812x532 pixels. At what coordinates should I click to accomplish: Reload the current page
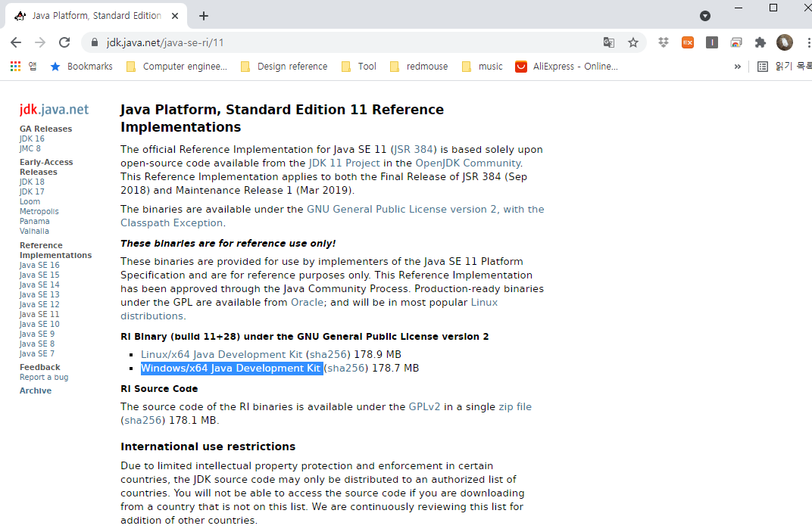(64, 42)
